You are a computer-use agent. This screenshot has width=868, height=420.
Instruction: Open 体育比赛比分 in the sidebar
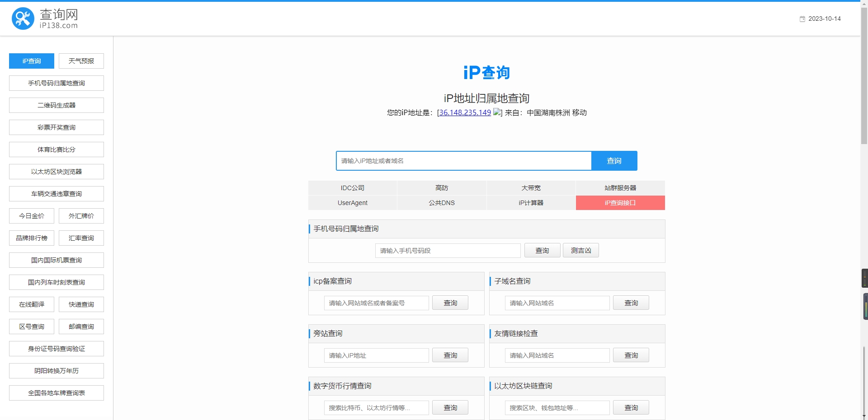pyautogui.click(x=57, y=149)
